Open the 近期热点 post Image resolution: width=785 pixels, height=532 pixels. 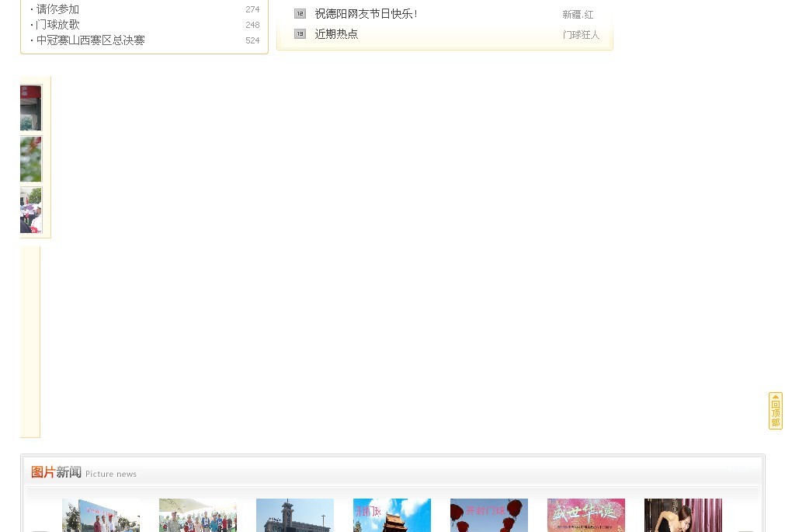[336, 34]
